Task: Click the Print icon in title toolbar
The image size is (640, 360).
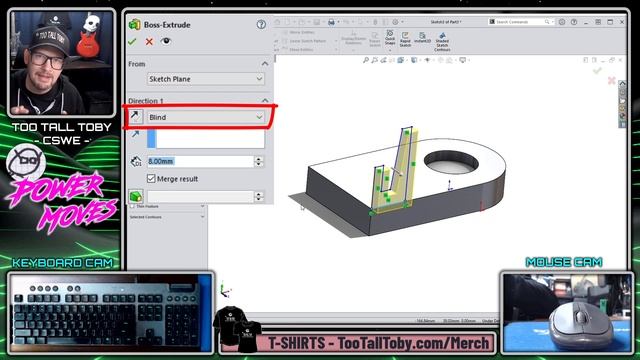Action: pos(331,22)
